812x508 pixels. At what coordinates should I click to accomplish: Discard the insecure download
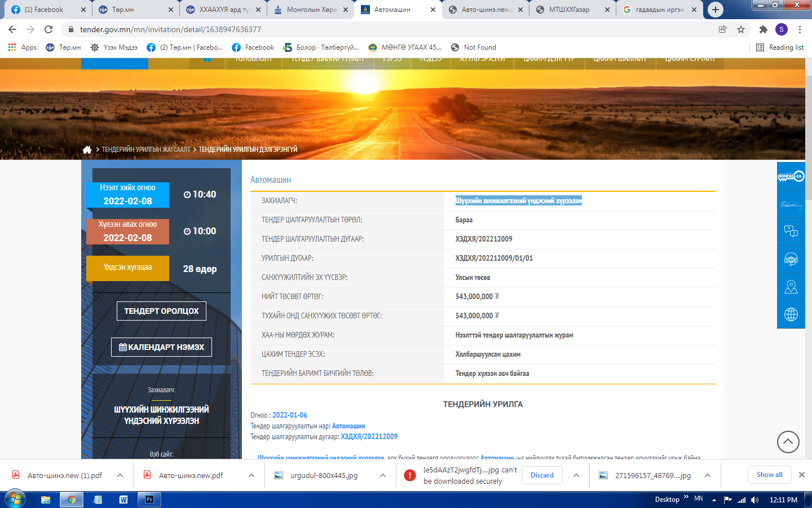click(x=541, y=475)
